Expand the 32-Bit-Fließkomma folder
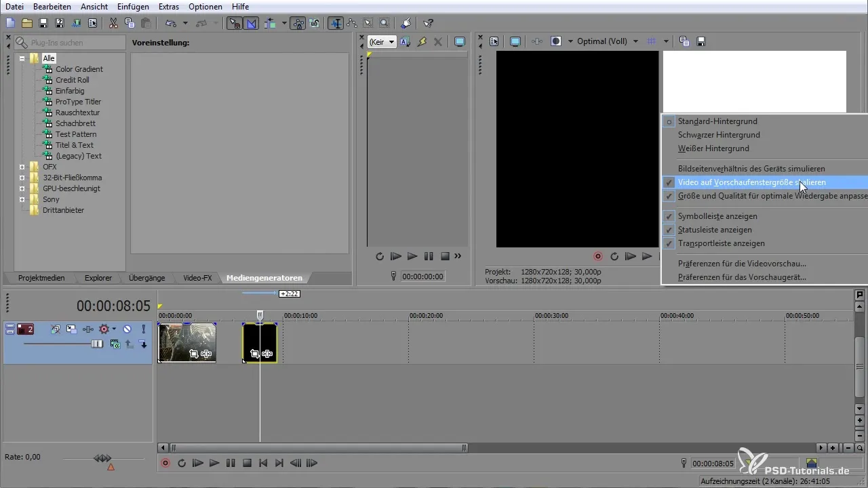Screen dimensions: 868x488 click(22, 178)
